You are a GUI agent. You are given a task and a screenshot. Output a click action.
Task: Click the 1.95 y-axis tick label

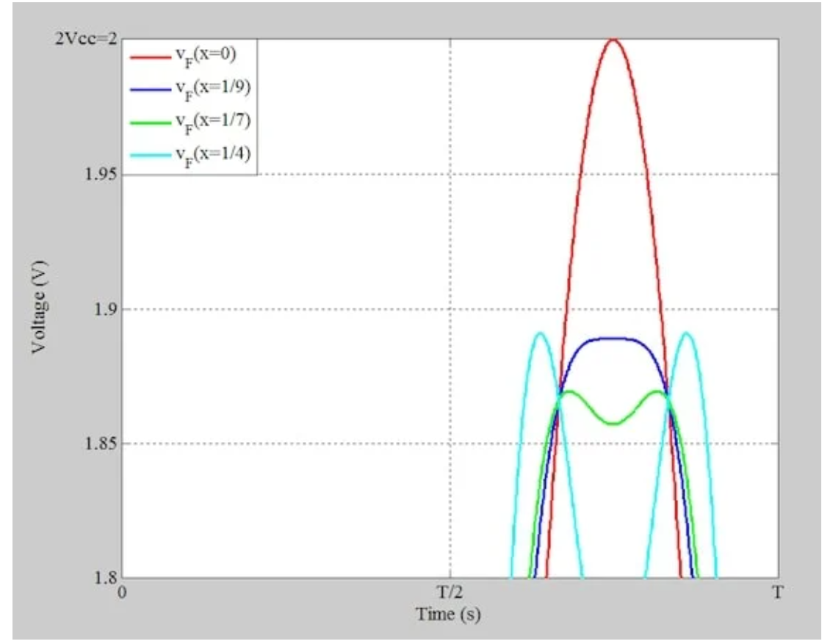pos(101,174)
